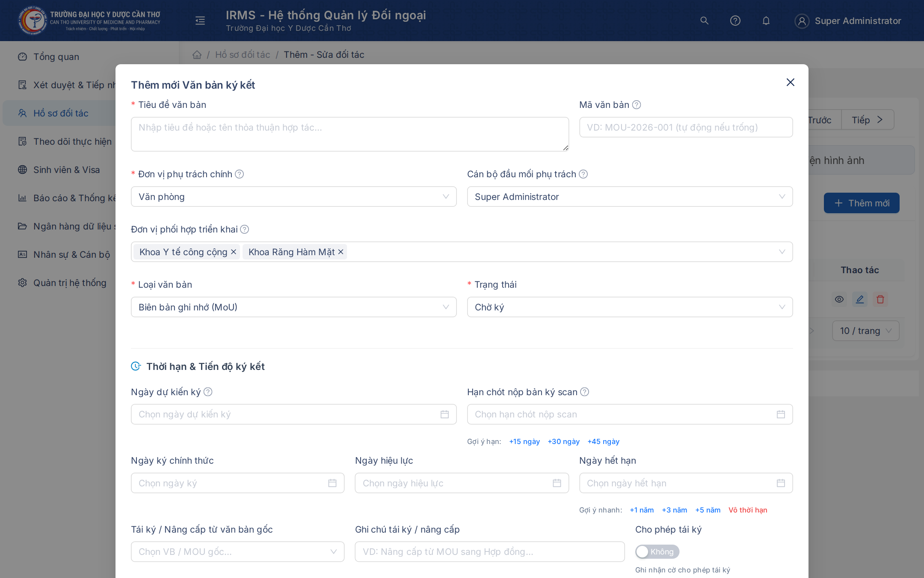Viewport: 924px width, 578px height.
Task: Click the edit pencil icon in Thao tác column
Action: 860,299
